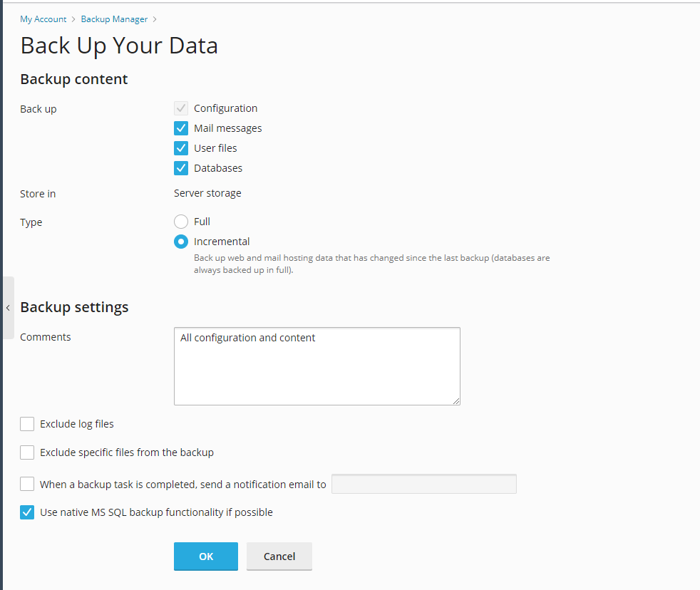
Task: Open the My Account breadcrumb link
Action: coord(43,19)
